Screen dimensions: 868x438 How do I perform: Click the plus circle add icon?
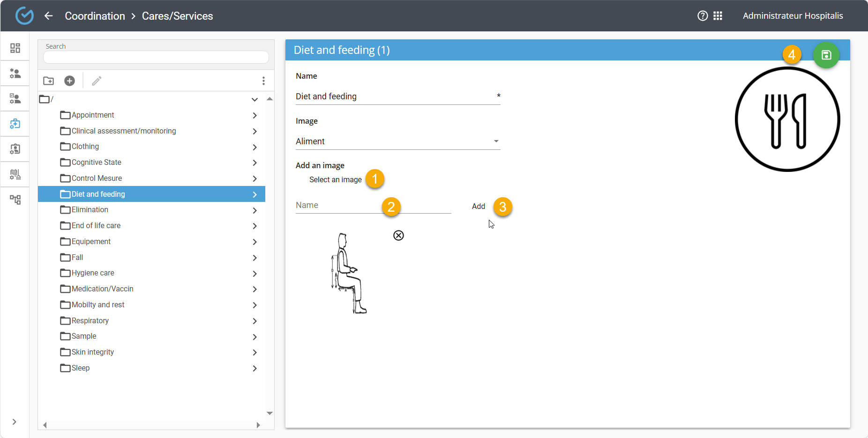69,81
